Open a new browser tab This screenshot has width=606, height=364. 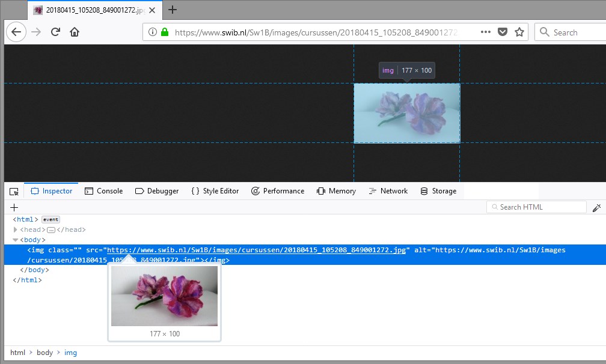click(x=173, y=10)
